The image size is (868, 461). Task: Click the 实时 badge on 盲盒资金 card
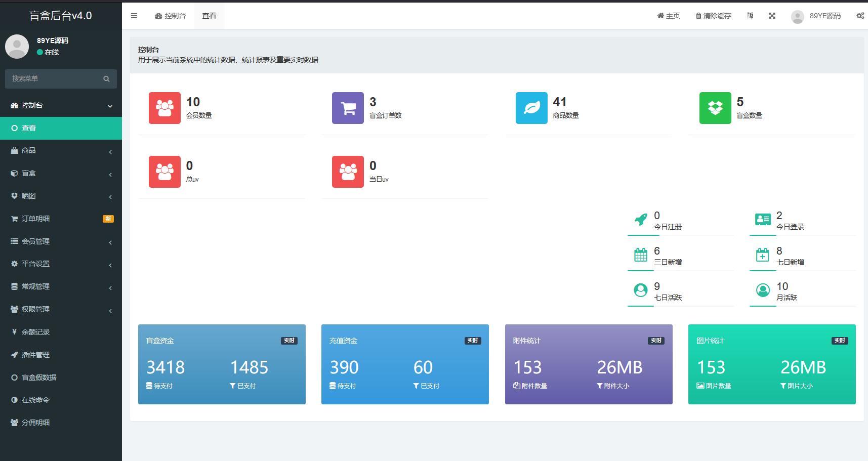coord(289,341)
